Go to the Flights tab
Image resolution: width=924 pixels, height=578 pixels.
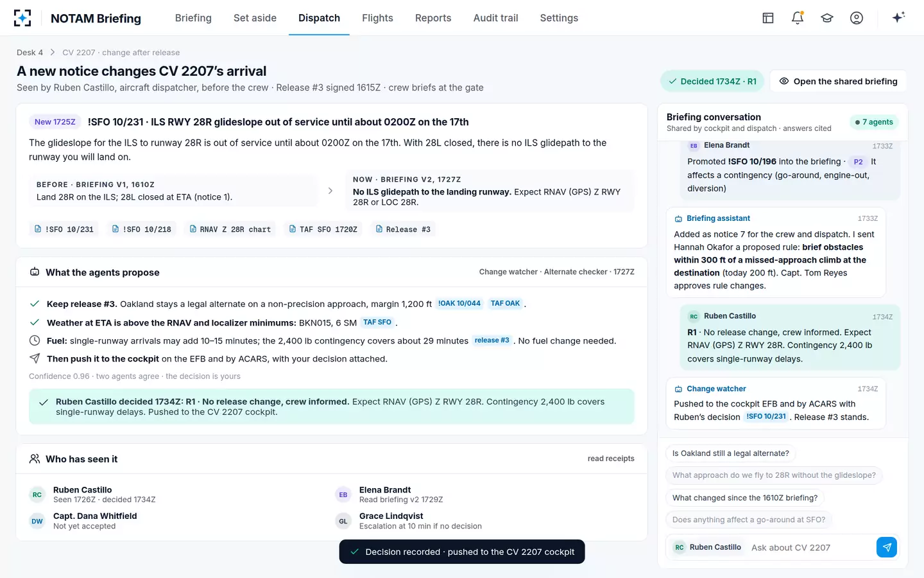[x=377, y=18]
